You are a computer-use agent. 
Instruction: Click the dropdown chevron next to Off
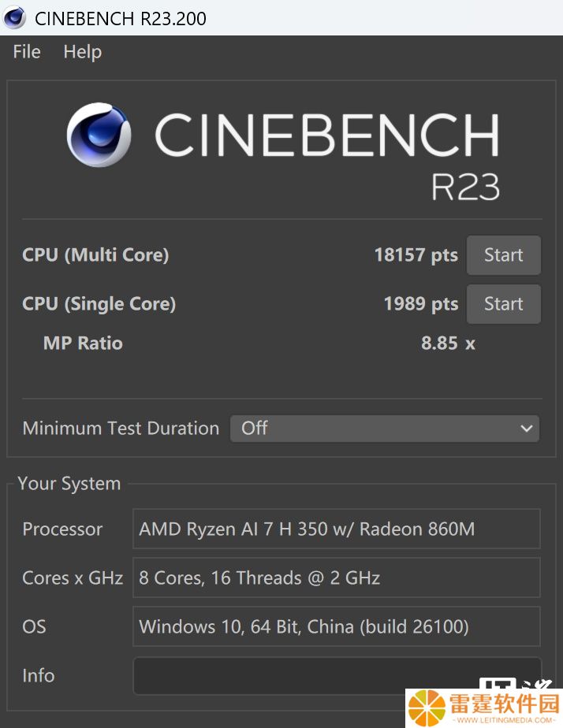[x=526, y=429]
